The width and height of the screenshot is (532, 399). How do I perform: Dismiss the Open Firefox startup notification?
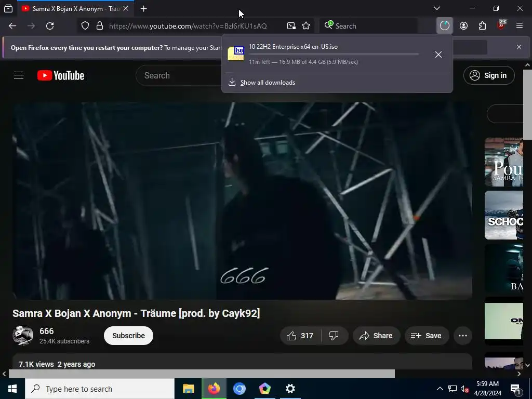(519, 47)
